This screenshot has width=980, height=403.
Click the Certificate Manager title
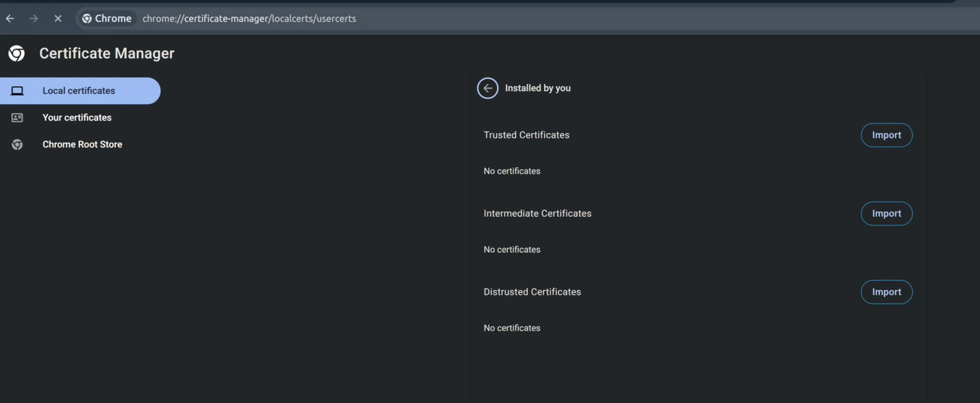[x=107, y=53]
